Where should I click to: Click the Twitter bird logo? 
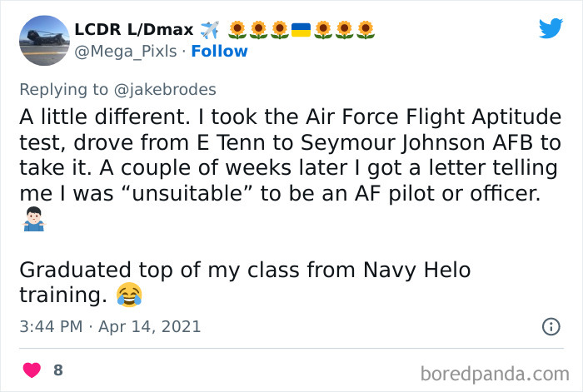[x=551, y=27]
